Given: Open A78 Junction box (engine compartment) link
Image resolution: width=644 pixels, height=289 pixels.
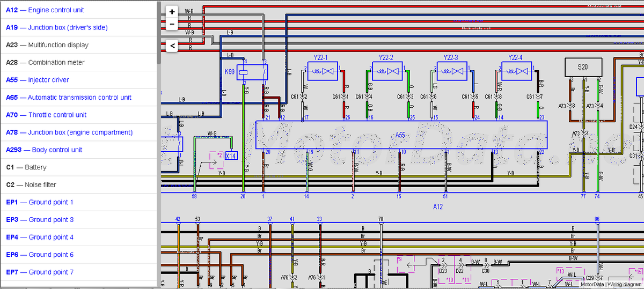Looking at the screenshot, I should [69, 132].
